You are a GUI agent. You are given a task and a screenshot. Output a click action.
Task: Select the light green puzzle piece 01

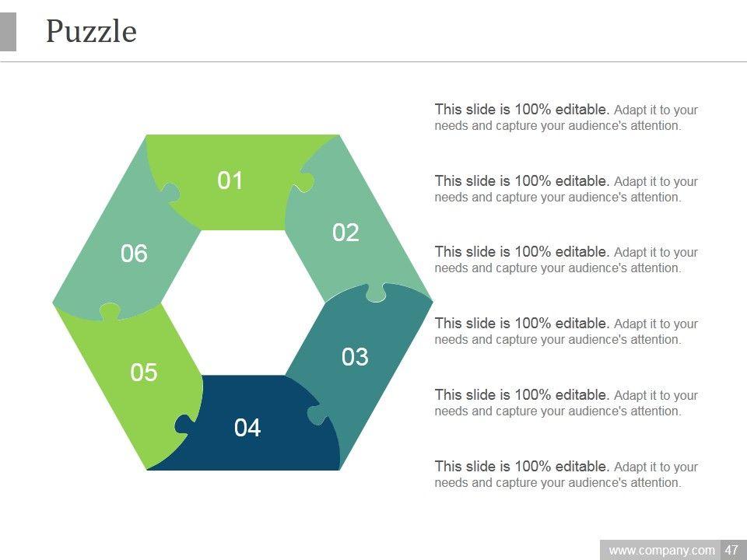(230, 180)
